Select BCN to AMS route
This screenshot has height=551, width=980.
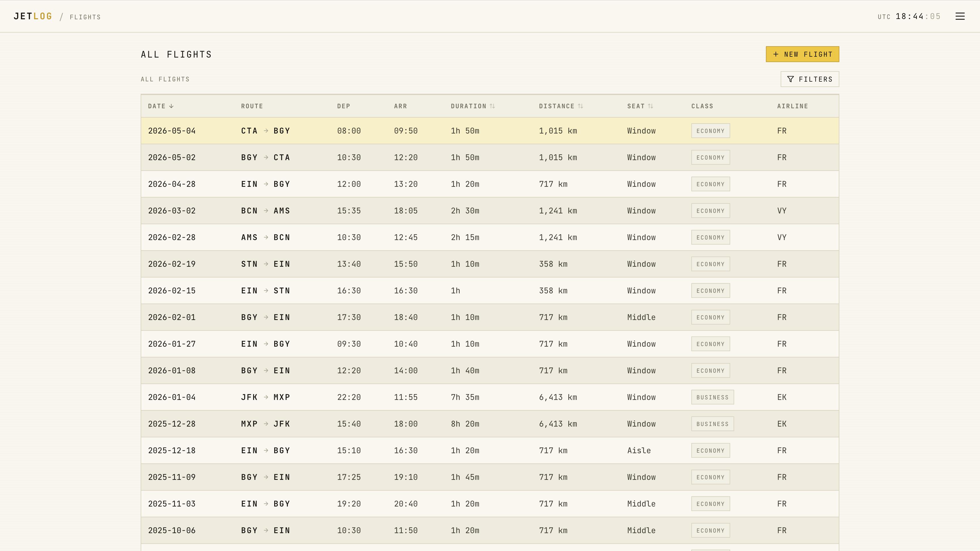[265, 211]
